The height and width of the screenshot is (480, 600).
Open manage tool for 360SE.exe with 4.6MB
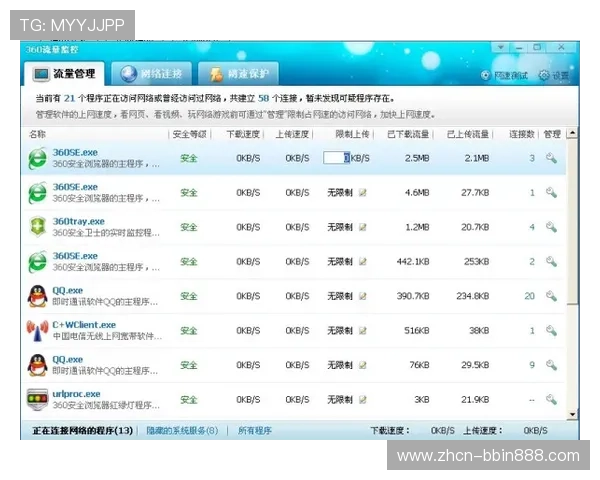[x=551, y=192]
